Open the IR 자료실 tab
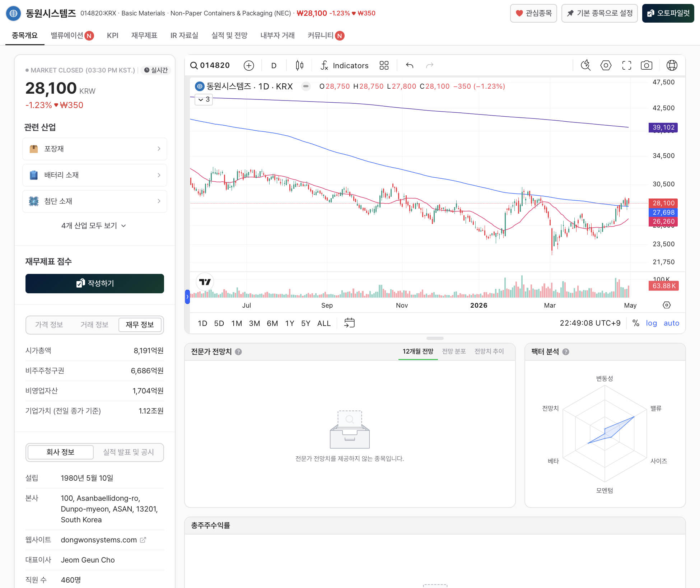 click(x=185, y=36)
